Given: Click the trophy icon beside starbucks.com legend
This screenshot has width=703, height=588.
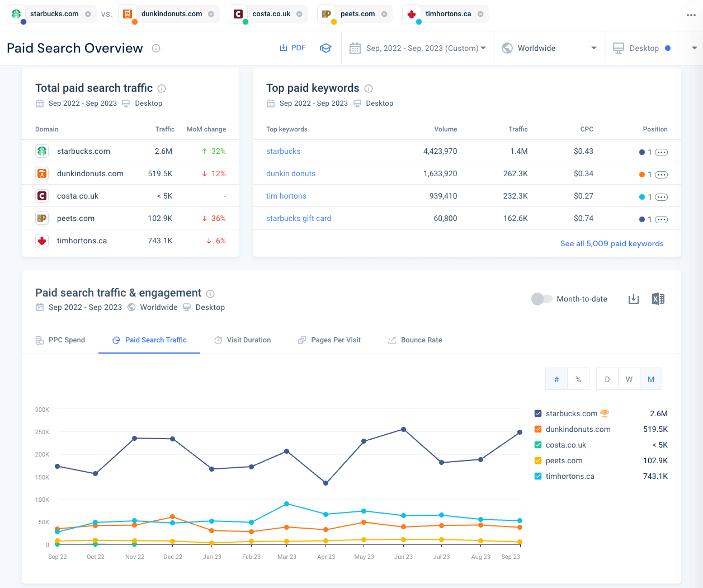Looking at the screenshot, I should [605, 413].
